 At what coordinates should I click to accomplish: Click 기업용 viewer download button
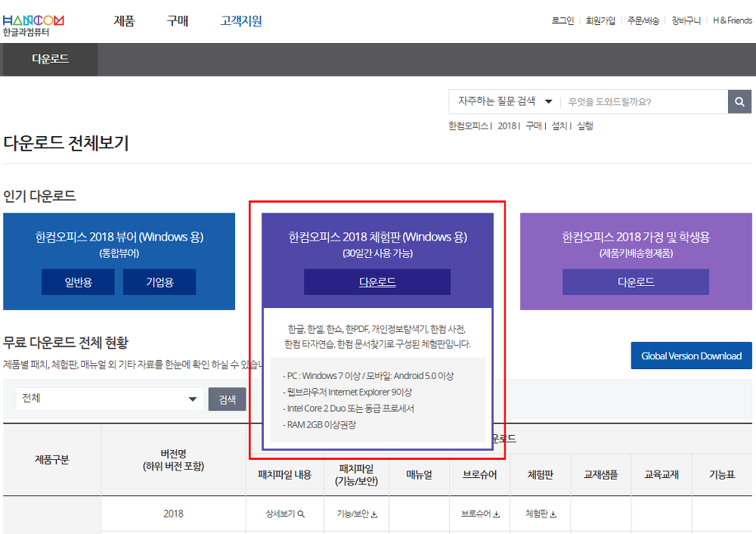click(x=160, y=281)
